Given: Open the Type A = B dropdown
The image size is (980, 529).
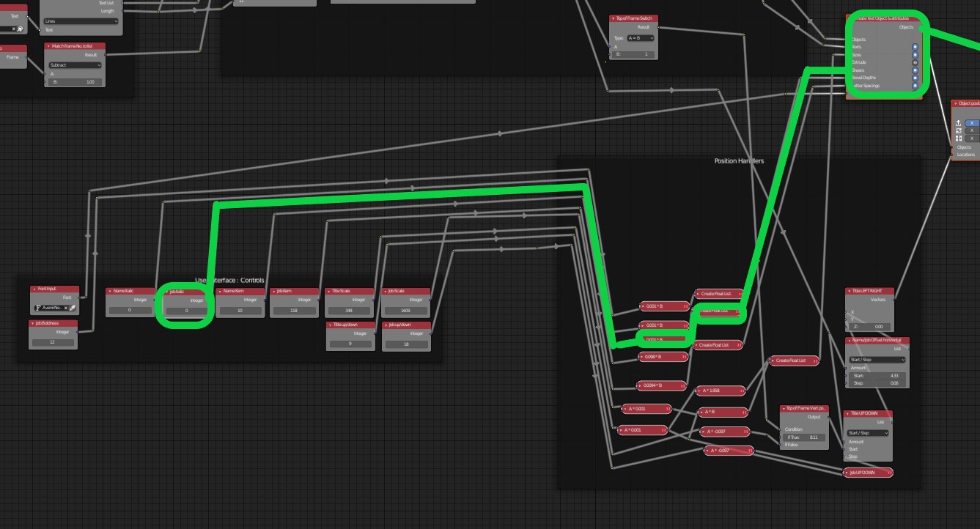Looking at the screenshot, I should [x=640, y=38].
